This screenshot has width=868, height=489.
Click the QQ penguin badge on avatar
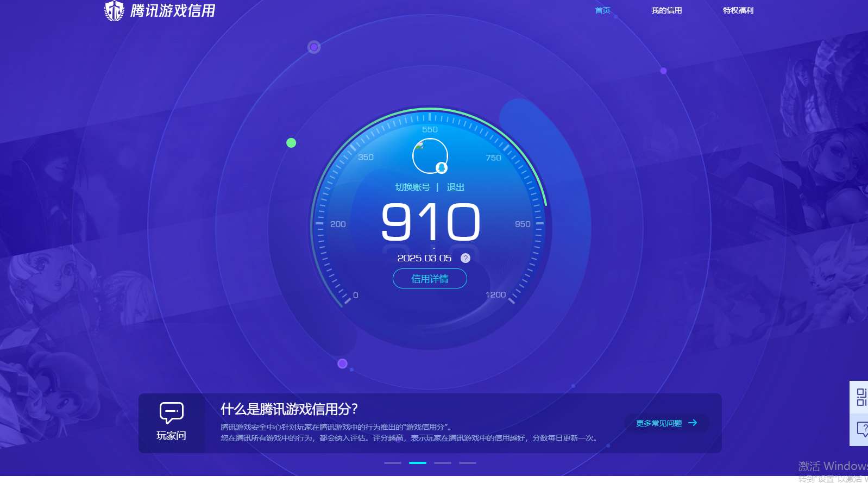click(442, 168)
